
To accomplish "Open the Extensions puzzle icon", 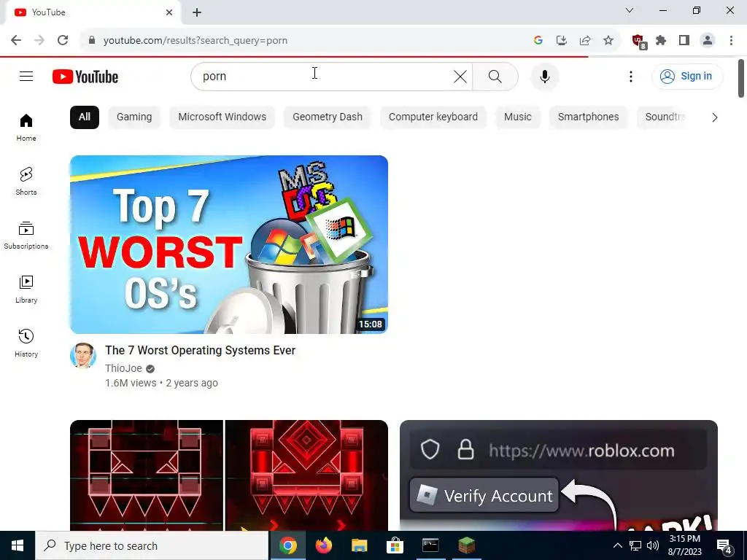I will click(x=661, y=41).
